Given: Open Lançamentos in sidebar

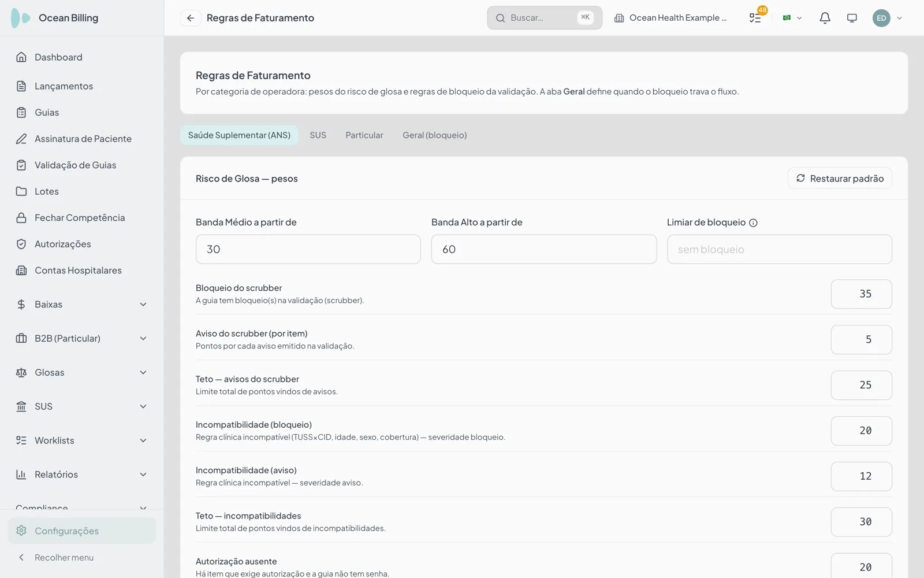Looking at the screenshot, I should point(82,86).
